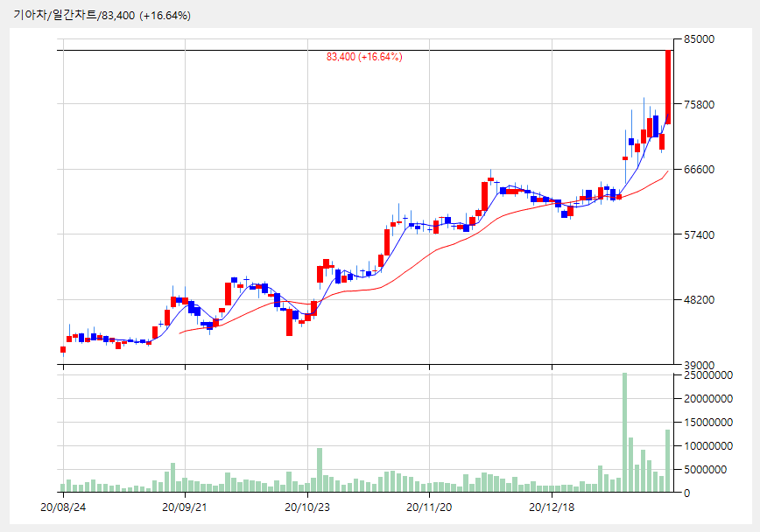The height and width of the screenshot is (532, 760).
Task: Click the tallest volume bar near 25000000
Action: (x=625, y=432)
